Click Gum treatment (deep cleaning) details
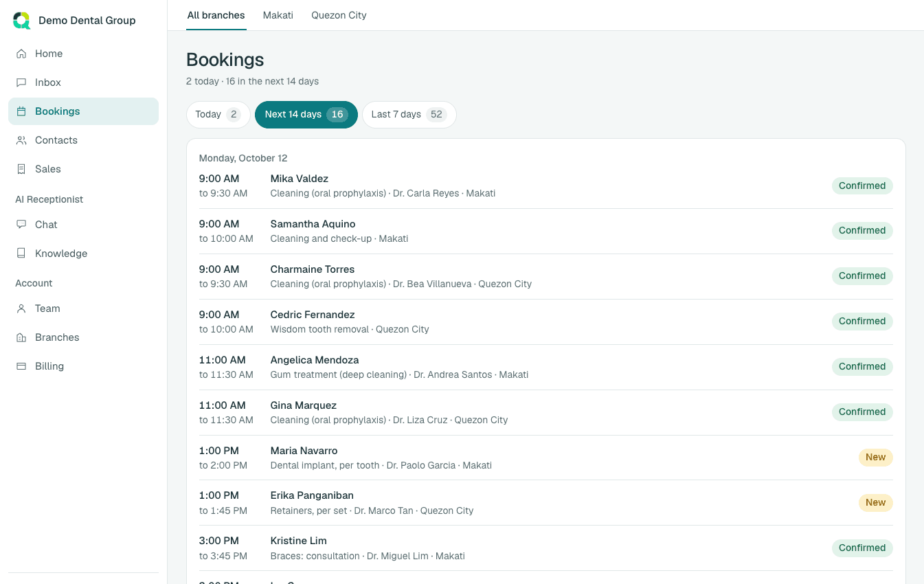 click(x=400, y=375)
